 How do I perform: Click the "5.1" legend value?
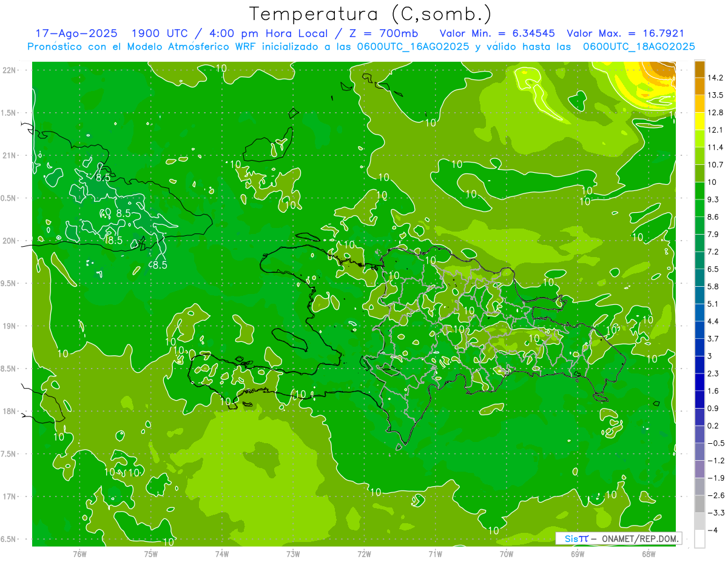pyautogui.click(x=713, y=304)
